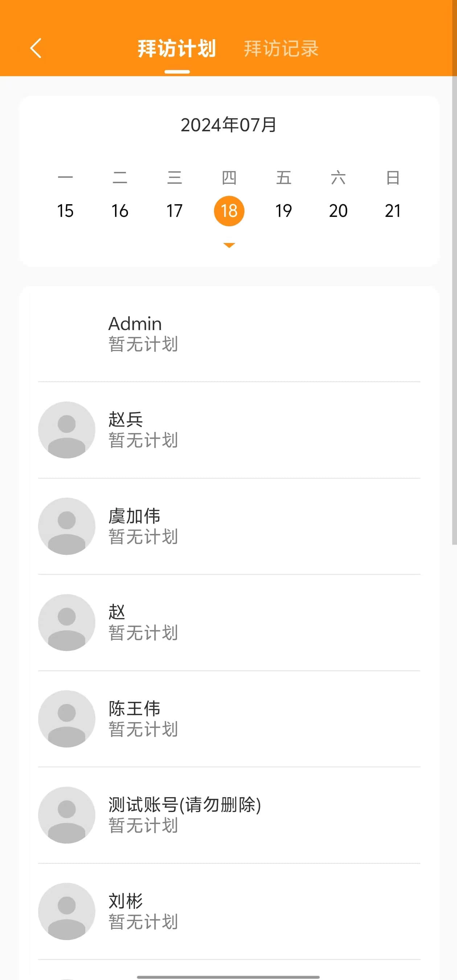
Task: Pick Sunday date 21
Action: (393, 211)
